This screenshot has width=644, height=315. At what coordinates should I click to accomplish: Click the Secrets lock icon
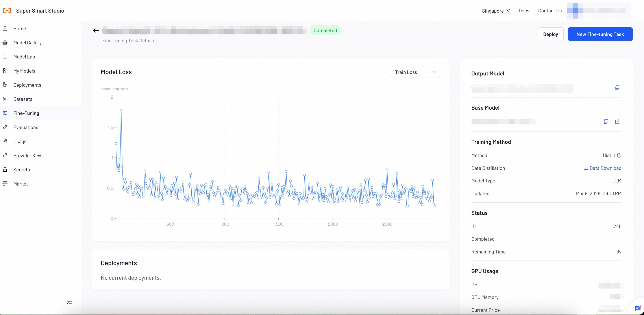(x=5, y=169)
